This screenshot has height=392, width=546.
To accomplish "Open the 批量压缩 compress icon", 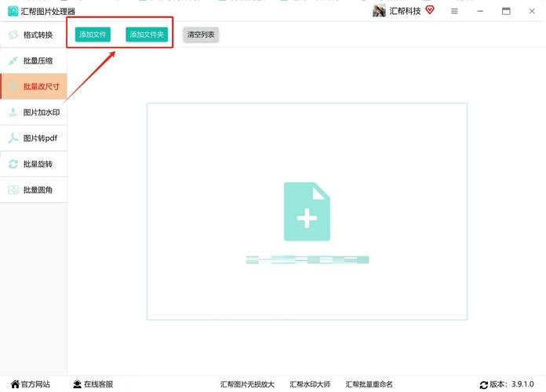I will point(13,61).
